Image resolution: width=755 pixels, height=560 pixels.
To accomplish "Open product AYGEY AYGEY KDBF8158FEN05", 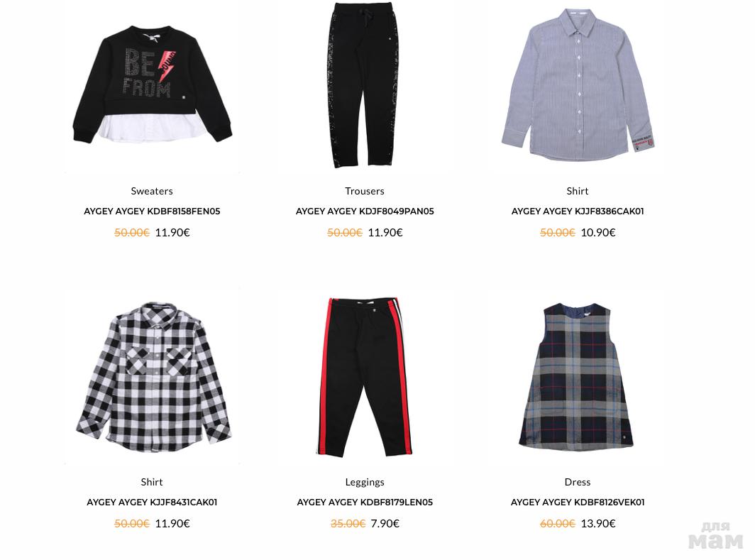I will 152,211.
